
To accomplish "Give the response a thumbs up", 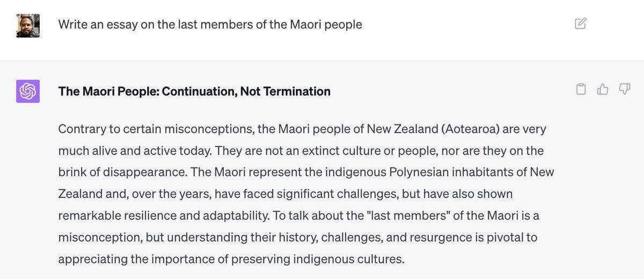I will point(602,89).
